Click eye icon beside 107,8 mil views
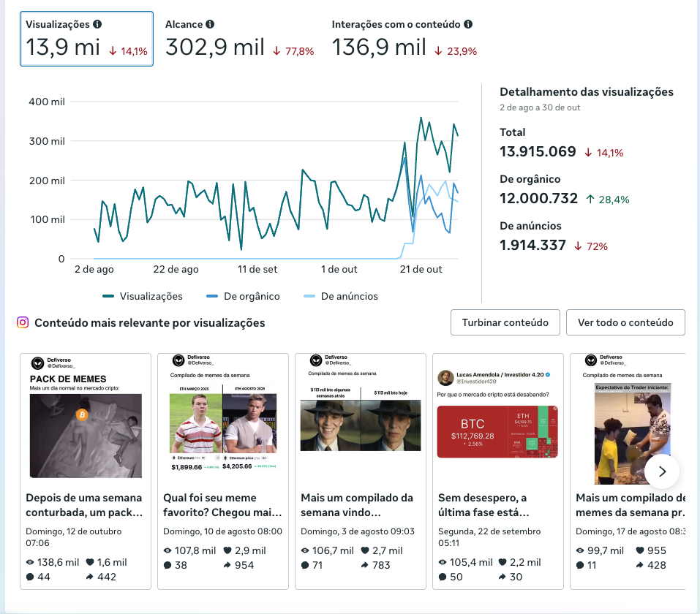The height and width of the screenshot is (614, 700). point(168,550)
